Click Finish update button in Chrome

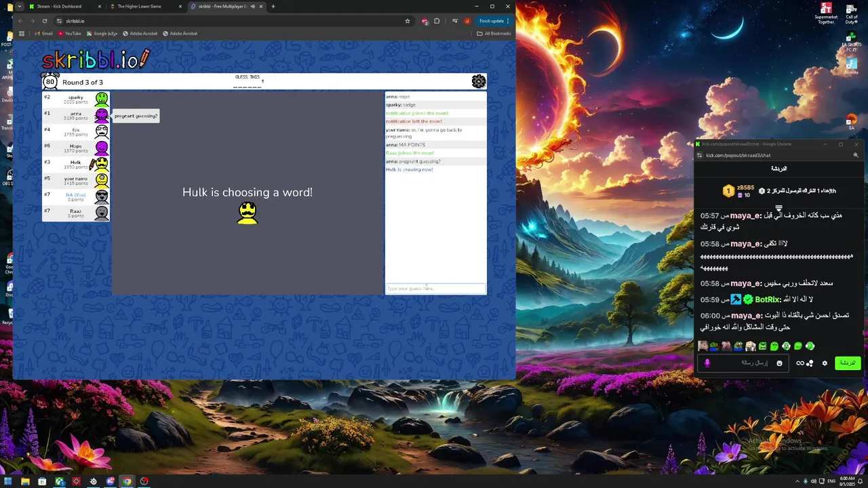click(494, 21)
